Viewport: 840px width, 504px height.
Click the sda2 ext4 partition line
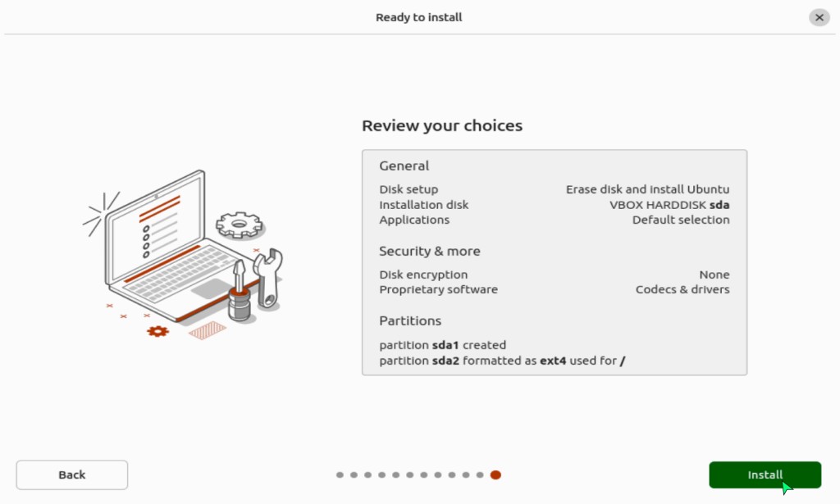tap(502, 361)
